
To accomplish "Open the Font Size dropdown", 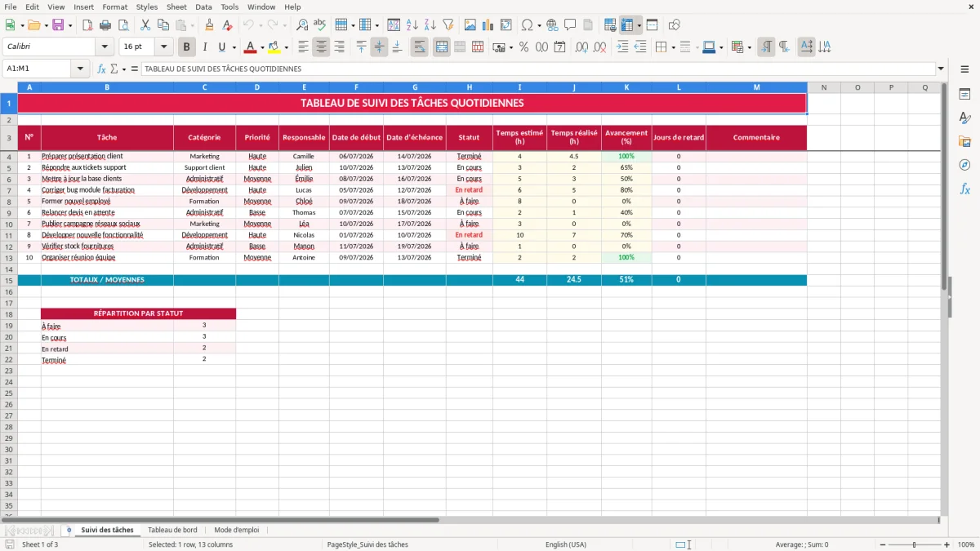I will [163, 47].
